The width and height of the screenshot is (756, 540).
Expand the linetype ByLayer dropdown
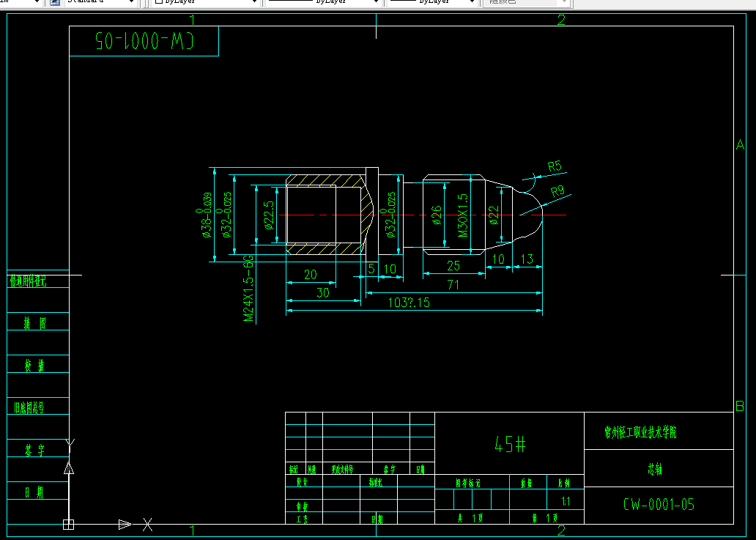point(322,2)
